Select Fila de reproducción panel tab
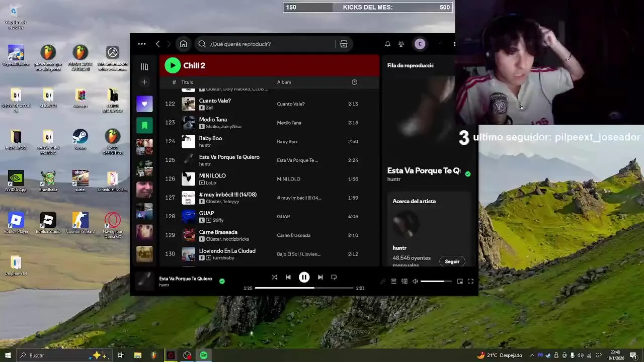 [x=411, y=65]
